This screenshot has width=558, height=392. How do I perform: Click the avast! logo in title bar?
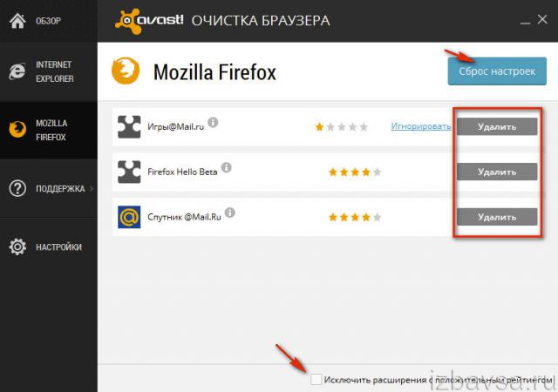point(149,21)
